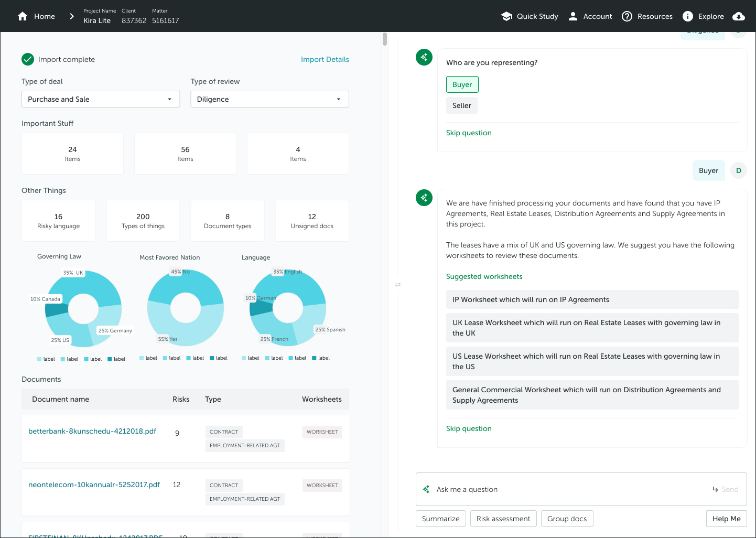Click the green Import complete checkmark icon
The image size is (756, 538).
(x=28, y=59)
